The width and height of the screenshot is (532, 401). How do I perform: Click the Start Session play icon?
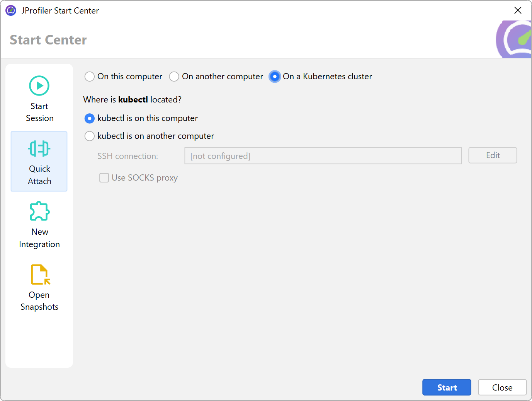(x=39, y=85)
